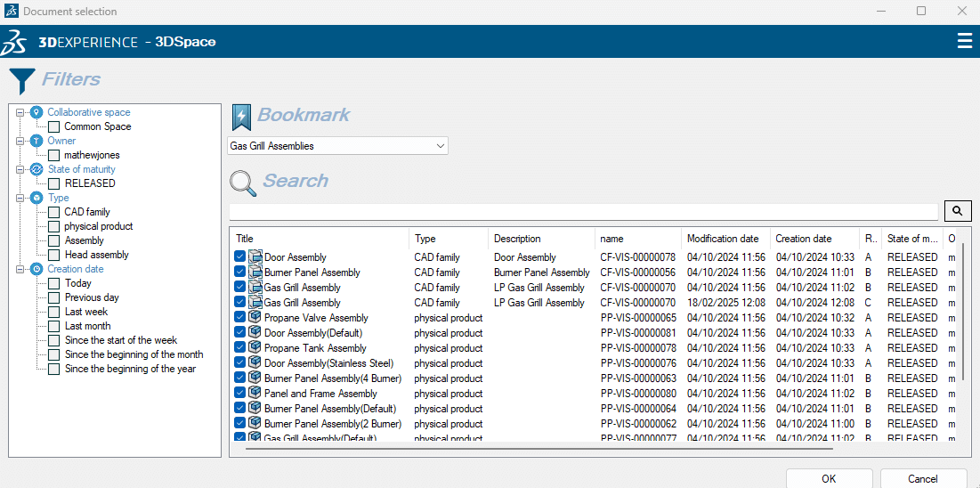Uncheck the Door Assembly CAD family row checkbox

point(240,256)
